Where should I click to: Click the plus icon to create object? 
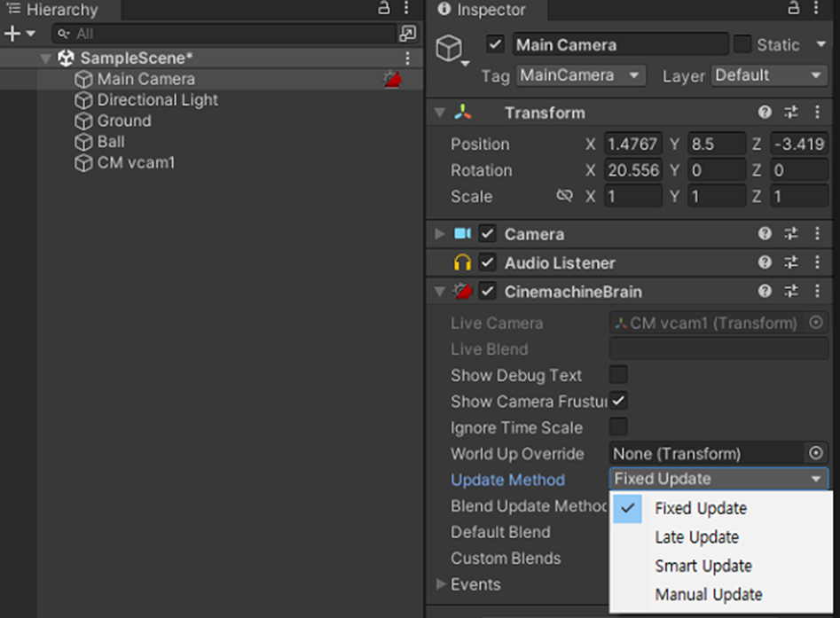(12, 34)
